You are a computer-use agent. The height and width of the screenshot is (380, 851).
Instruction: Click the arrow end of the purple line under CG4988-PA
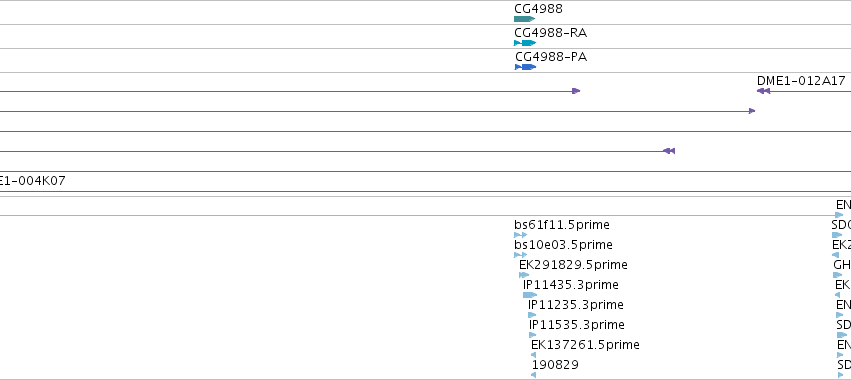(x=576, y=91)
